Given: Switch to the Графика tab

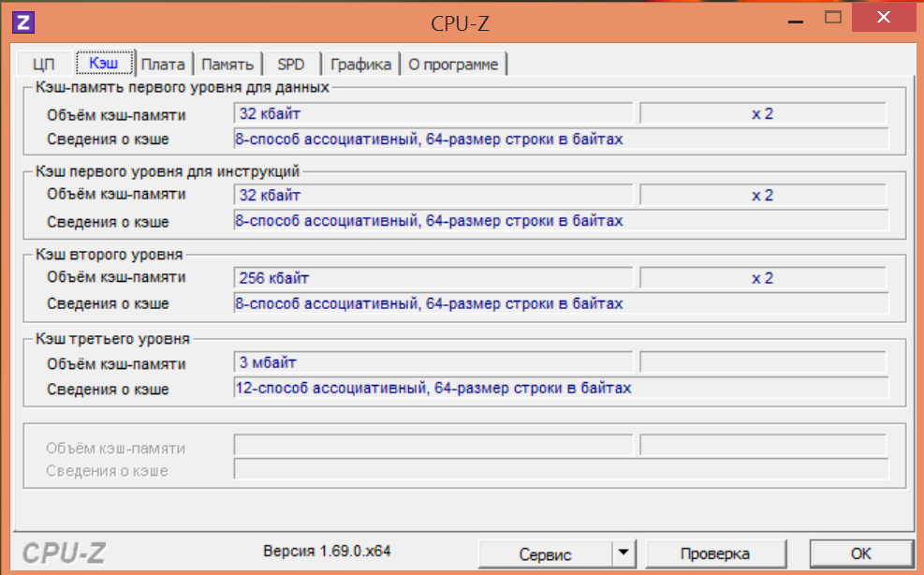Looking at the screenshot, I should point(360,65).
